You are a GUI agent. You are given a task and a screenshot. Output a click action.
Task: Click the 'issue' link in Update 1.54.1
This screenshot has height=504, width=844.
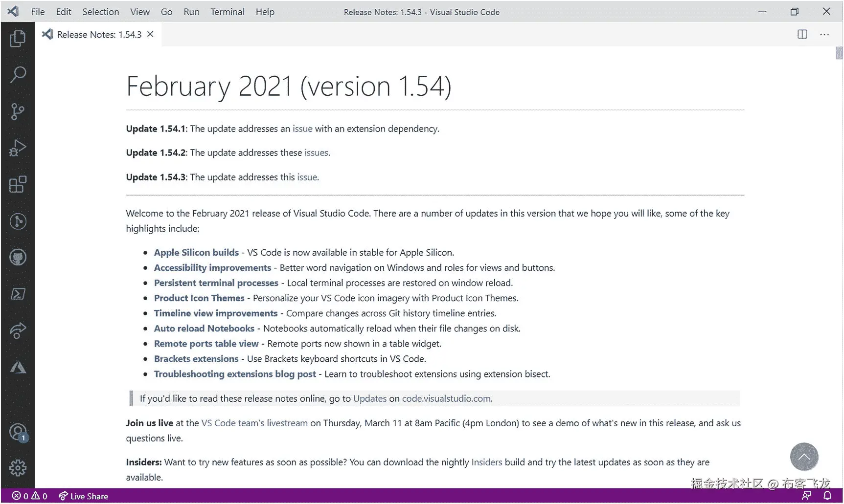(x=302, y=129)
